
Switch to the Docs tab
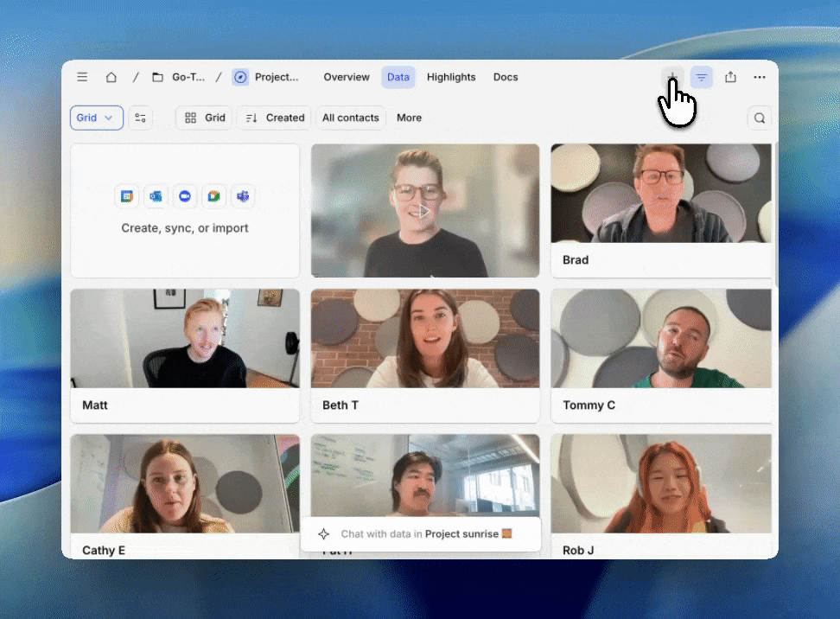tap(506, 77)
